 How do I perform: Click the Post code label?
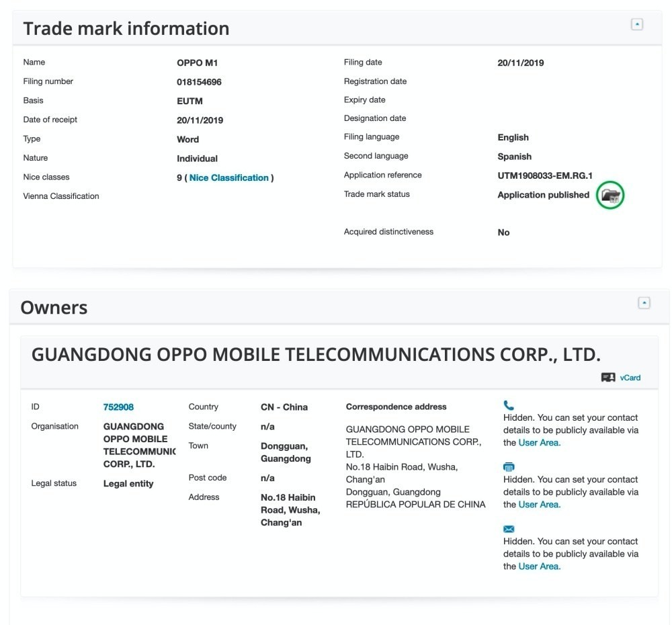point(208,478)
